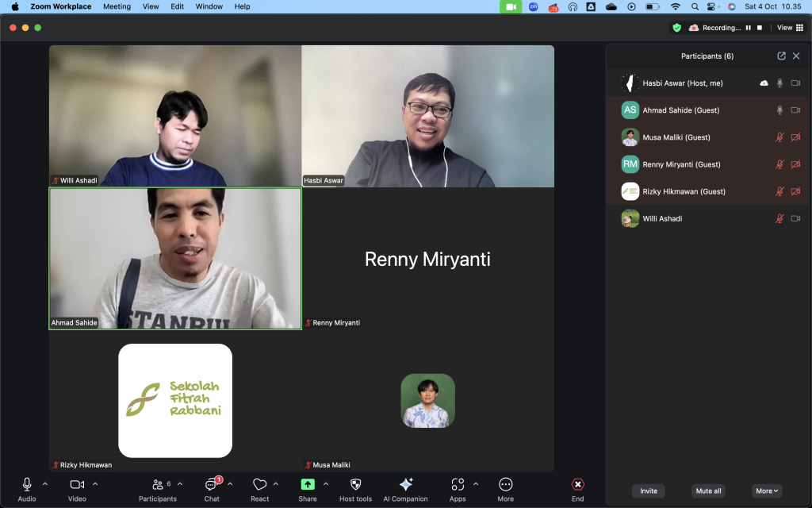812x508 pixels.
Task: Pop out the Participants panel
Action: (781, 56)
